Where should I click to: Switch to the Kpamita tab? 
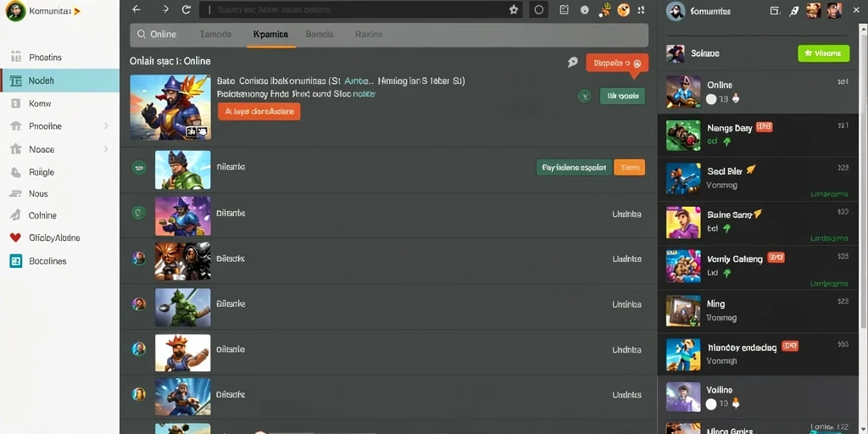click(x=270, y=34)
